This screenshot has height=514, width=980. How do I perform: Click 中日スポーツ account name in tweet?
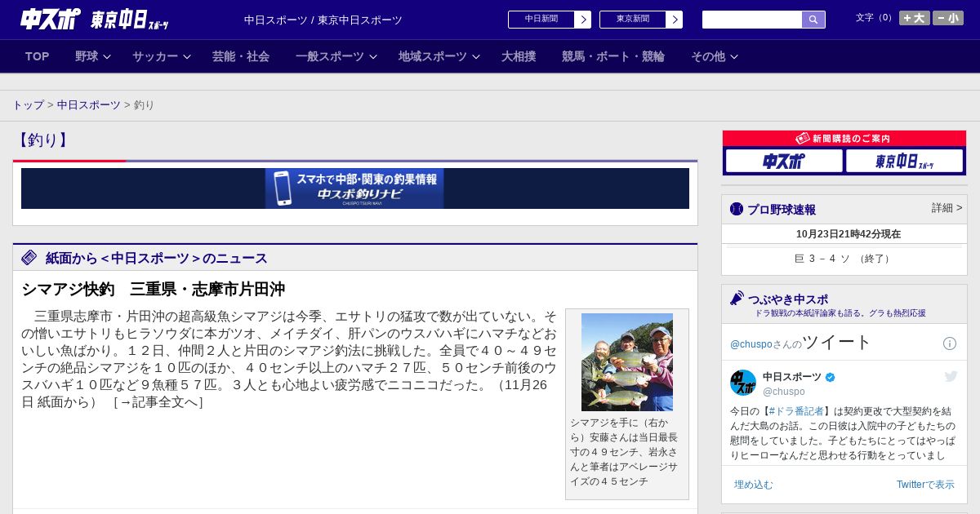click(792, 377)
